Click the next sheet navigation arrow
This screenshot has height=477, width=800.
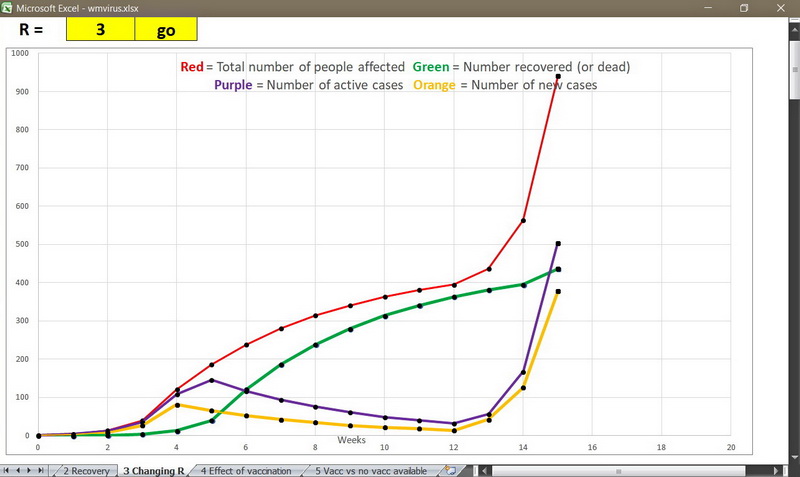(x=30, y=470)
